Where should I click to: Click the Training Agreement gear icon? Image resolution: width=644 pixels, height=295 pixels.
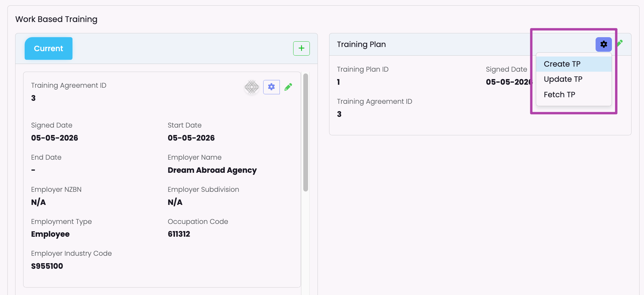click(x=271, y=87)
